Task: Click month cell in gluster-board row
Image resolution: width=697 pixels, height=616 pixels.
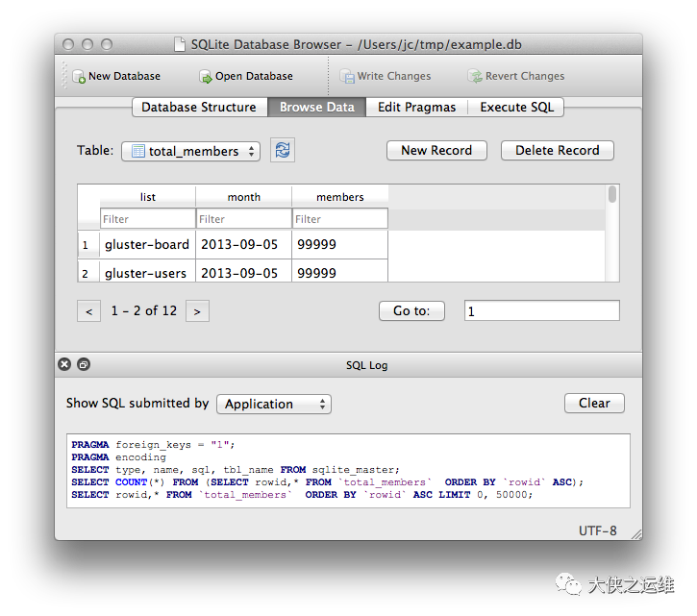Action: coord(243,244)
